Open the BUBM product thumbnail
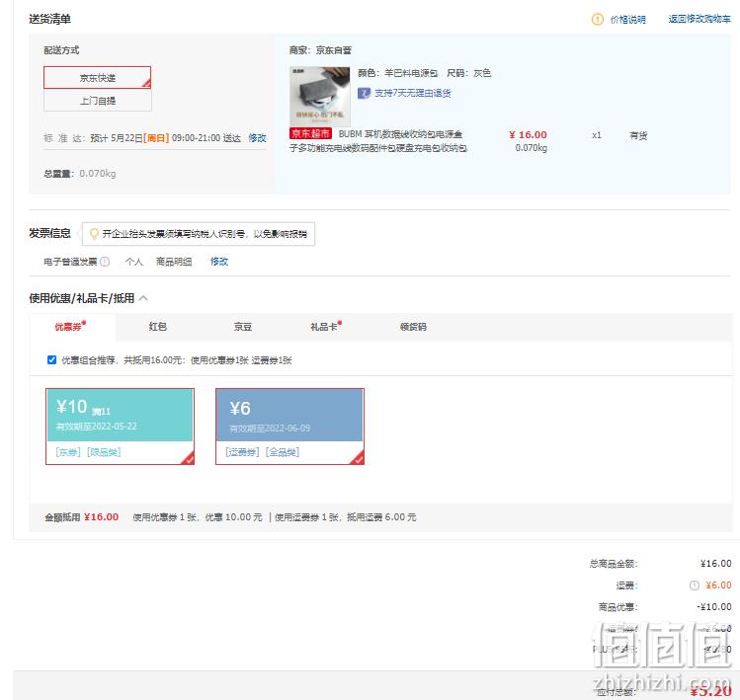Image resolution: width=740 pixels, height=700 pixels. pos(319,96)
